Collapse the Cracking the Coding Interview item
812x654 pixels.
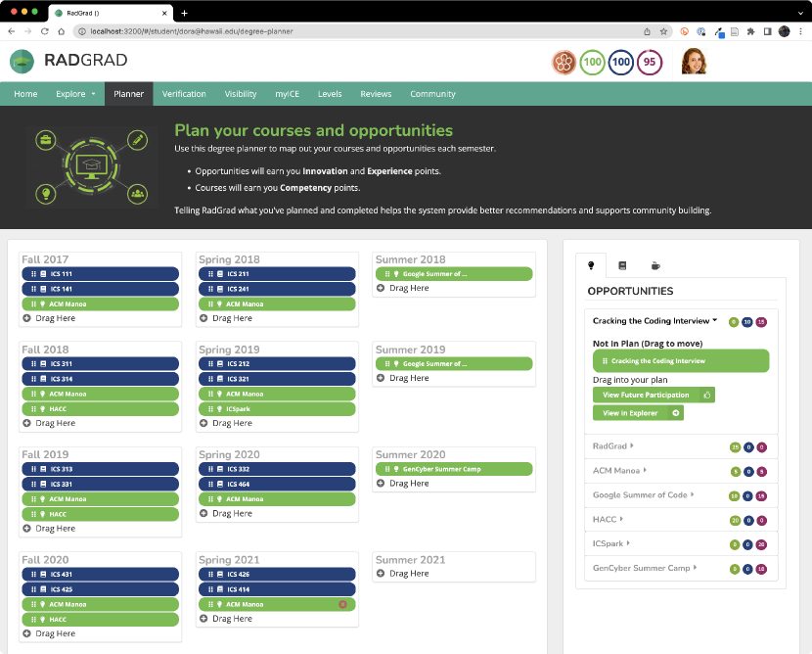[x=654, y=321]
